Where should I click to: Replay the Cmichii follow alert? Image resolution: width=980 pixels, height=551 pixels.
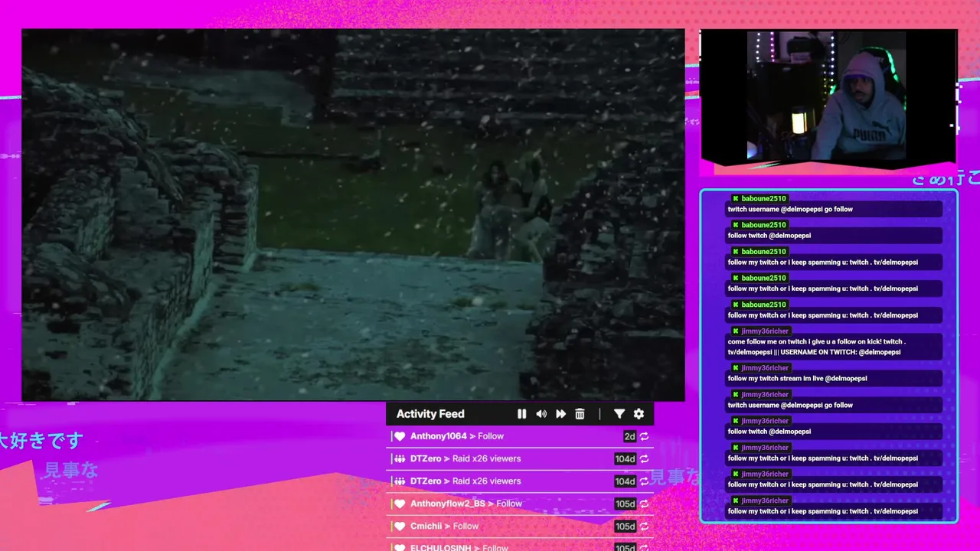pos(645,527)
